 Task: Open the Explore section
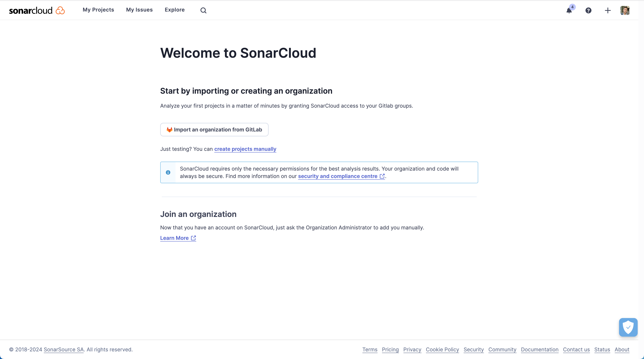[x=174, y=10]
